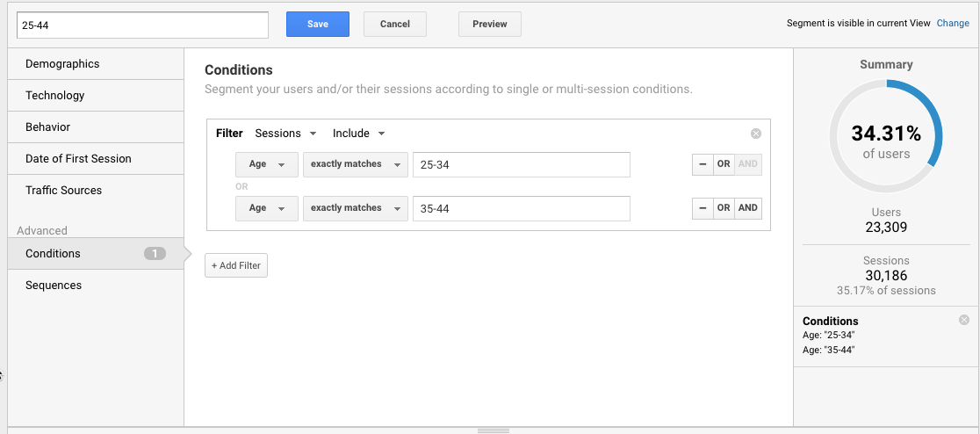Image resolution: width=980 pixels, height=434 pixels.
Task: Click minus button on the 35-44 row
Action: [703, 208]
